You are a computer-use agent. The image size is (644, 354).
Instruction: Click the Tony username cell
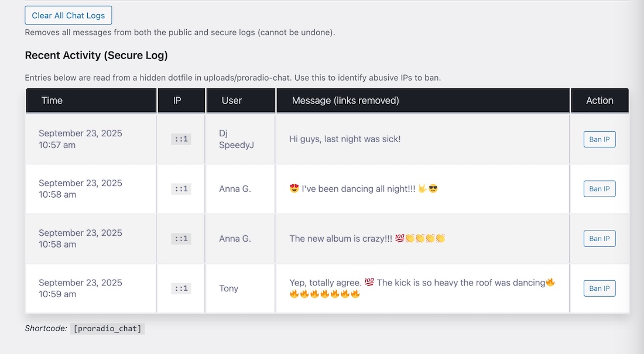coord(229,288)
